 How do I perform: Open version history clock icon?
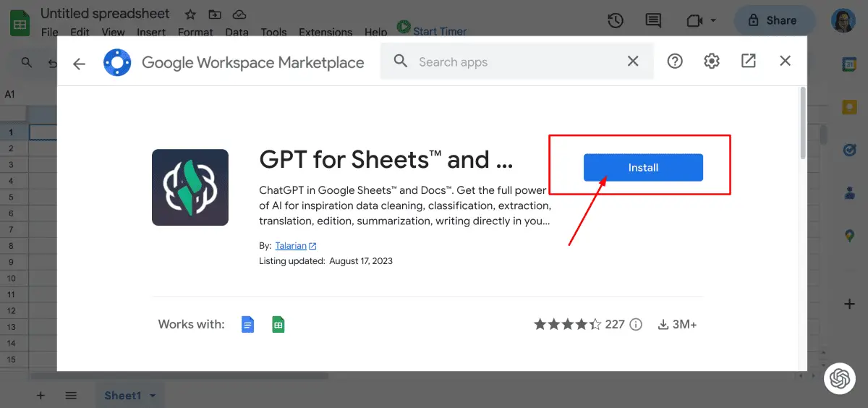[x=616, y=21]
